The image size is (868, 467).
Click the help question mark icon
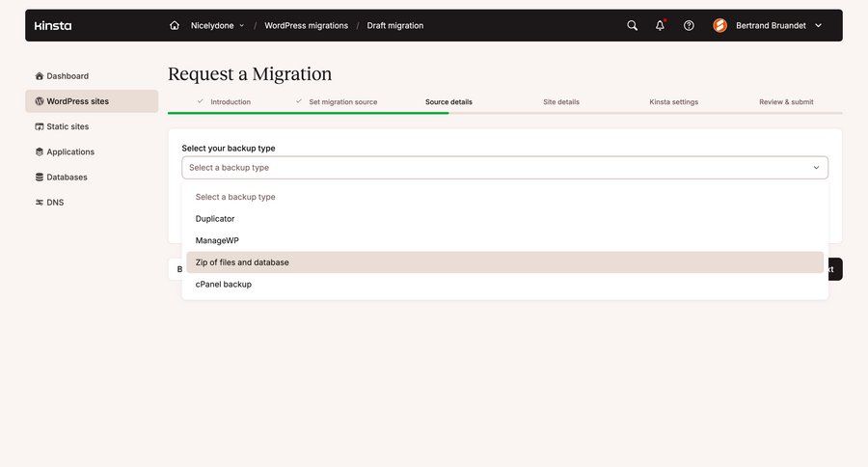[x=689, y=26]
